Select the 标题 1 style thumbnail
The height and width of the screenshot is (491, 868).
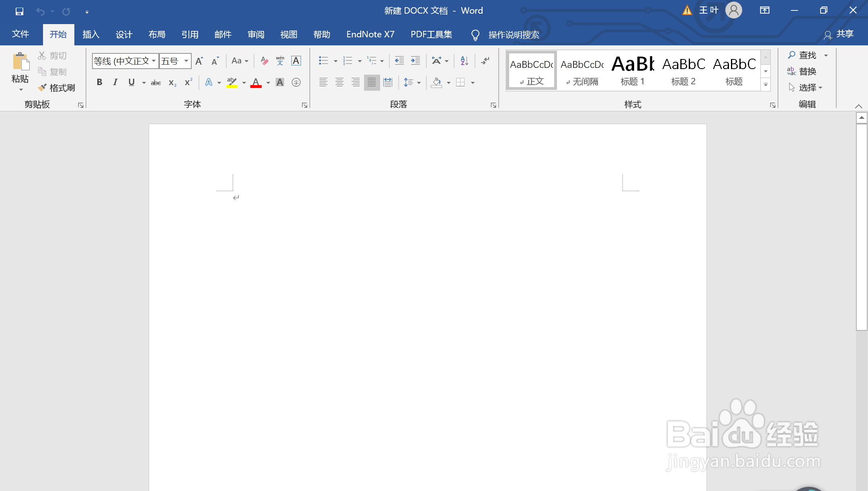click(x=633, y=71)
